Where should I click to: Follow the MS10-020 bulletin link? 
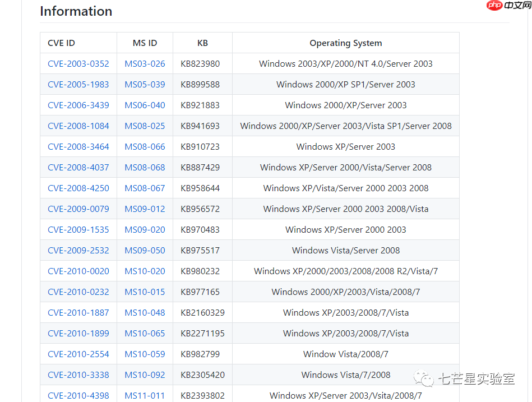click(145, 271)
